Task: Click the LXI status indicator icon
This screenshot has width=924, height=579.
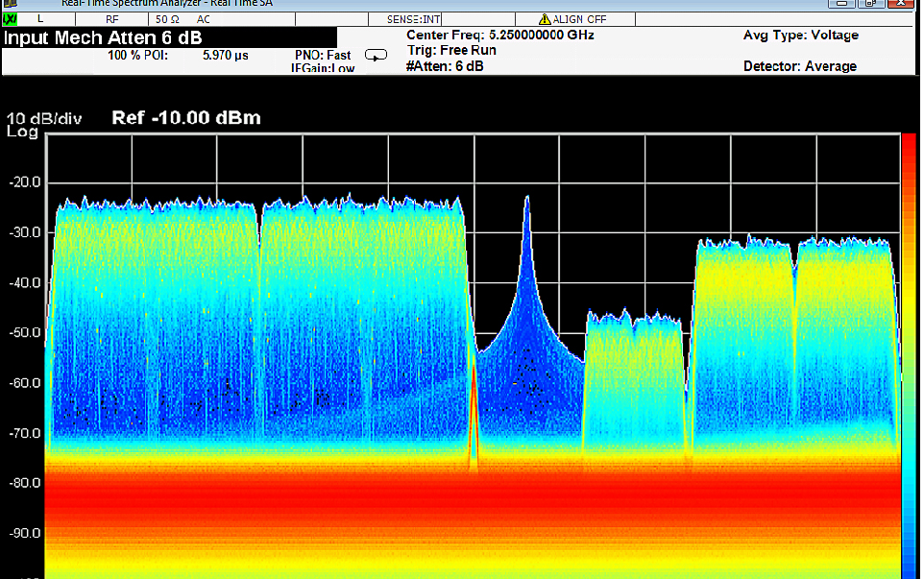Action: coord(10,19)
